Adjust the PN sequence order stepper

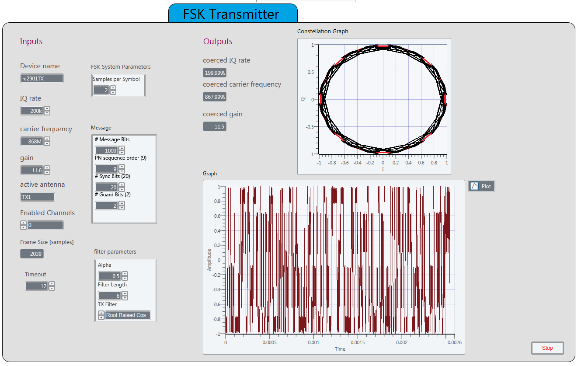[122, 169]
